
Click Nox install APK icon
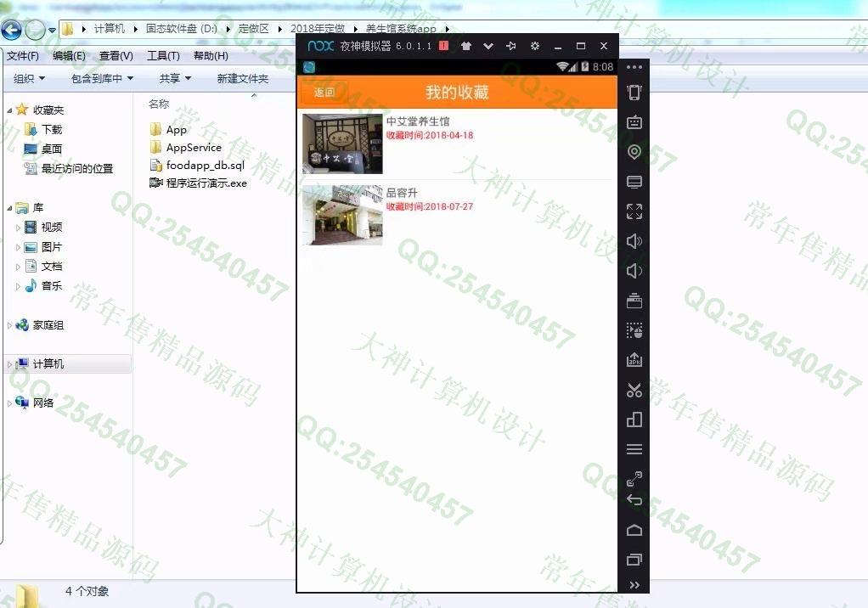pyautogui.click(x=634, y=360)
